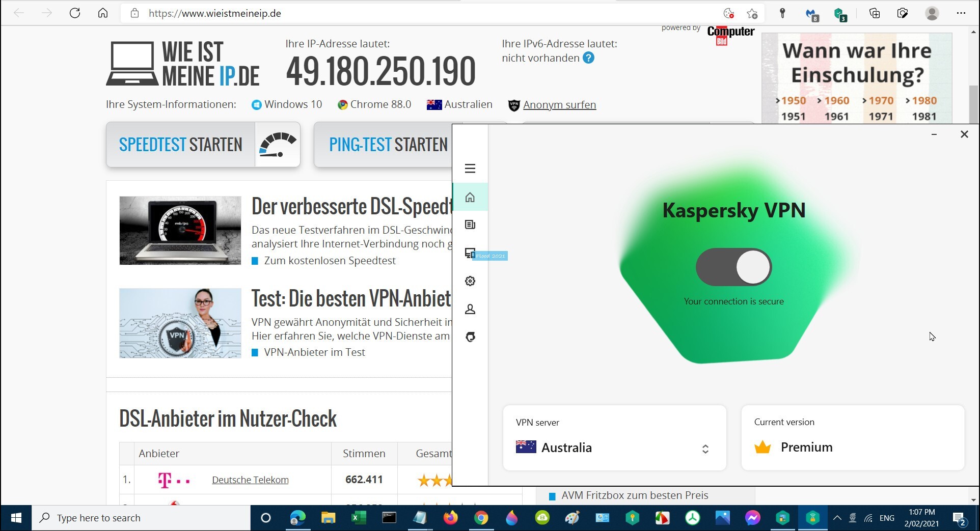Open the Kaspersky Protection extension icon

pyautogui.click(x=840, y=14)
